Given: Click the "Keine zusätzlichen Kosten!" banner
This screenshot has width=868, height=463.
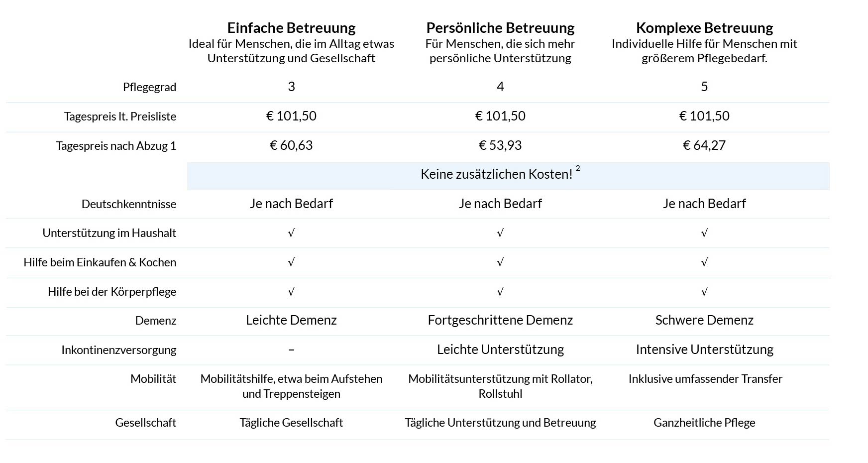Looking at the screenshot, I should point(496,174).
